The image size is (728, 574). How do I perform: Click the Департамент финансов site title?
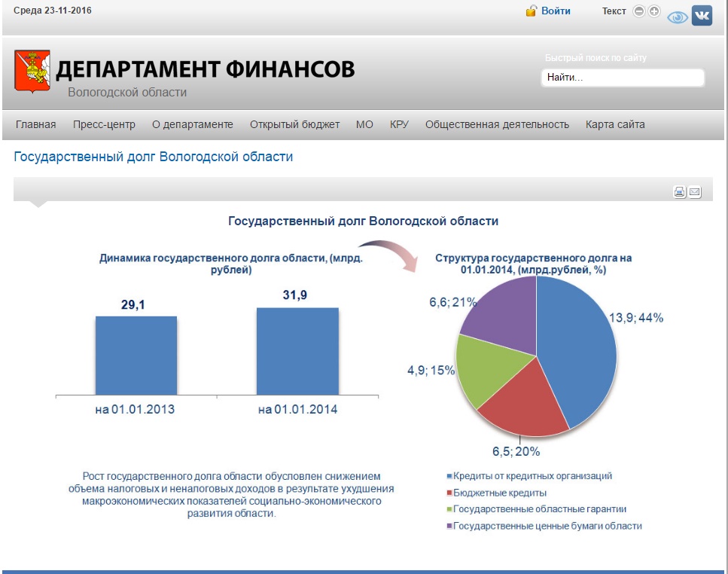pos(205,69)
